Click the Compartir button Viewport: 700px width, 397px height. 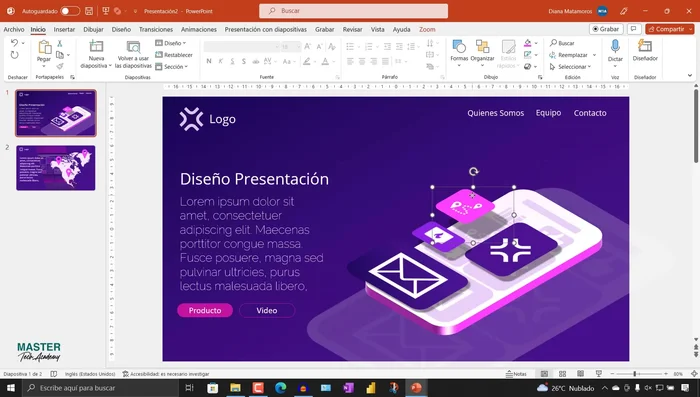[669, 29]
